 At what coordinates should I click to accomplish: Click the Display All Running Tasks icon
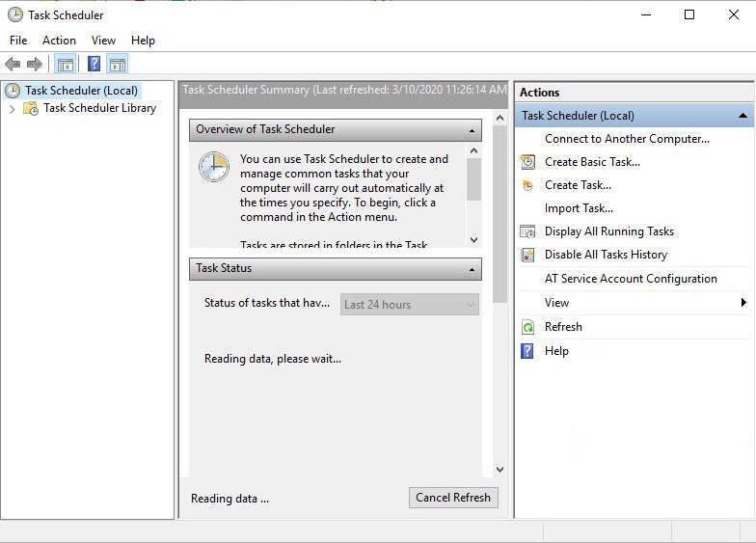[x=527, y=231]
